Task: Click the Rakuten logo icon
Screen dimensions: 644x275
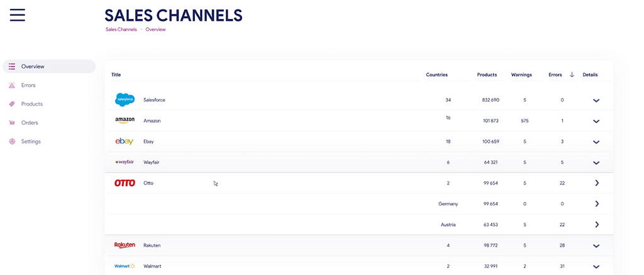Action: pos(125,245)
